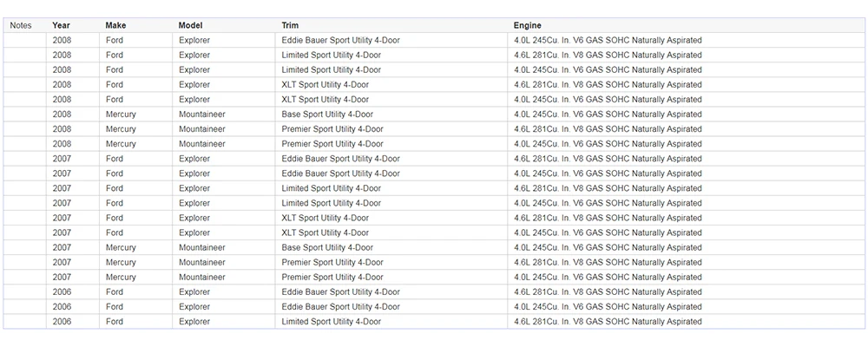Select first 2007 XLT Sport Utility trim cell
This screenshot has height=347, width=868.
391,218
